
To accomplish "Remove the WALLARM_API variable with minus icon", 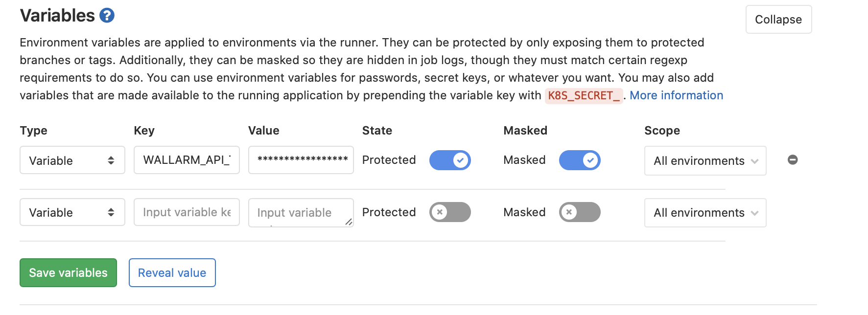I will coord(793,160).
